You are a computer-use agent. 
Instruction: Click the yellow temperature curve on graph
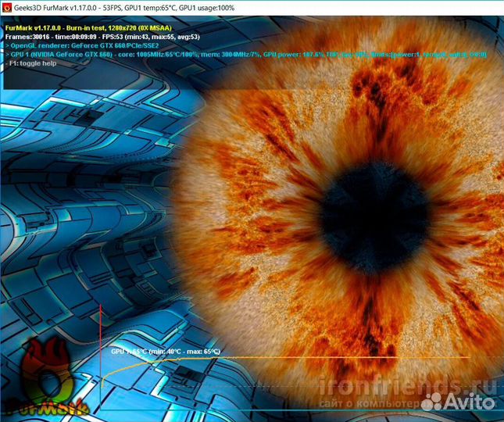(313, 358)
